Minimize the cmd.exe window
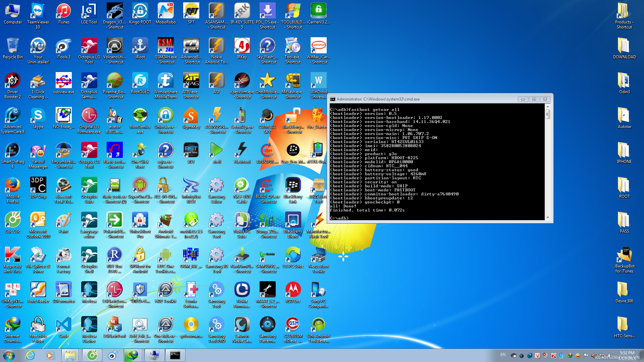The image size is (644, 362). pos(523,99)
